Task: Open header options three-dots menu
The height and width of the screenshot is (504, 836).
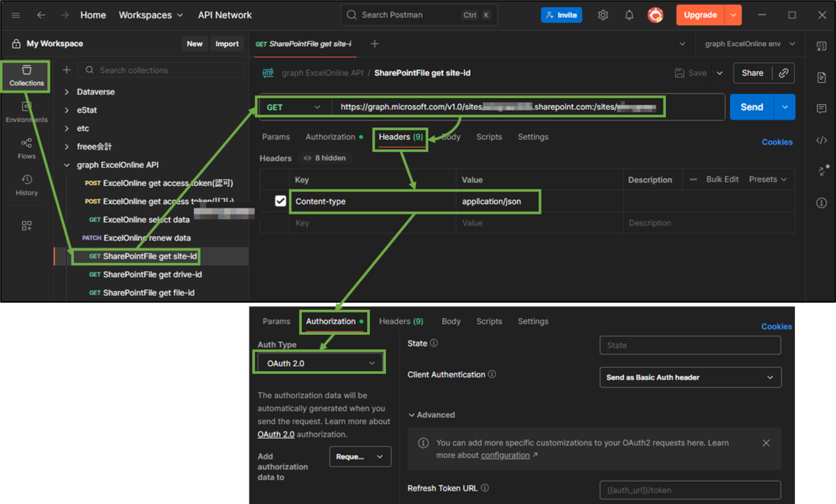Action: tap(693, 180)
